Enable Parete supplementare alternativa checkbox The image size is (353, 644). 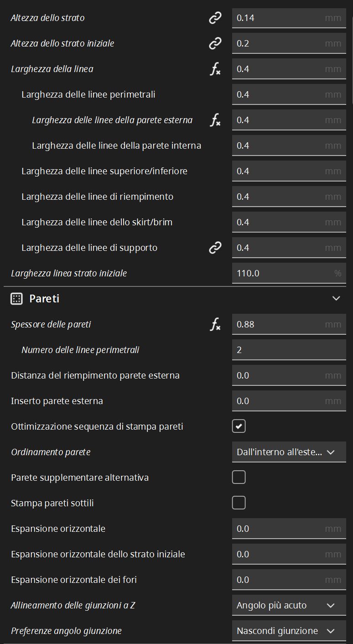[x=239, y=478]
